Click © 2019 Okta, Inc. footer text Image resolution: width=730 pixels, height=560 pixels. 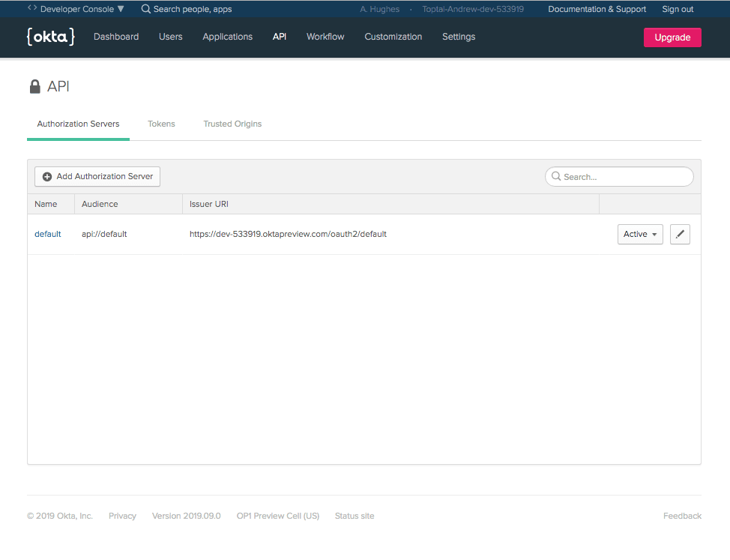coord(60,516)
